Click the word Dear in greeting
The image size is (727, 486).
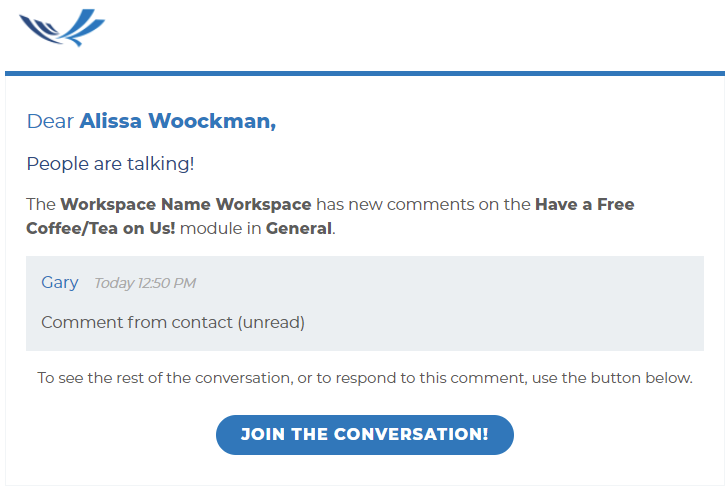click(x=50, y=121)
